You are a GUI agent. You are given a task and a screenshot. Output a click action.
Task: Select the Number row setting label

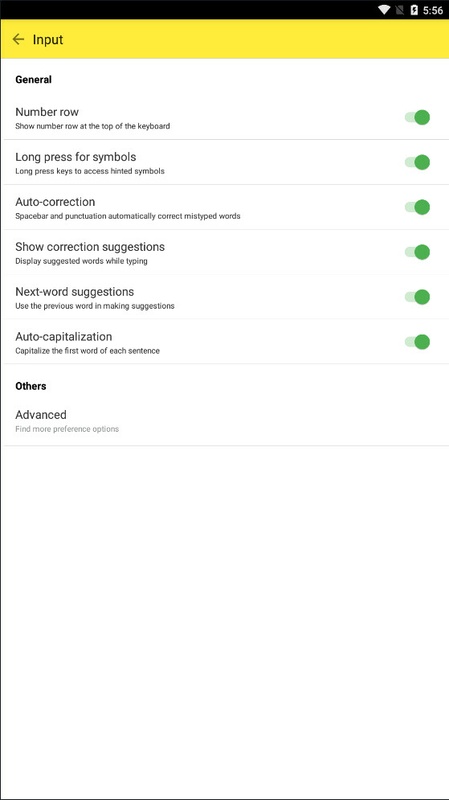[47, 112]
